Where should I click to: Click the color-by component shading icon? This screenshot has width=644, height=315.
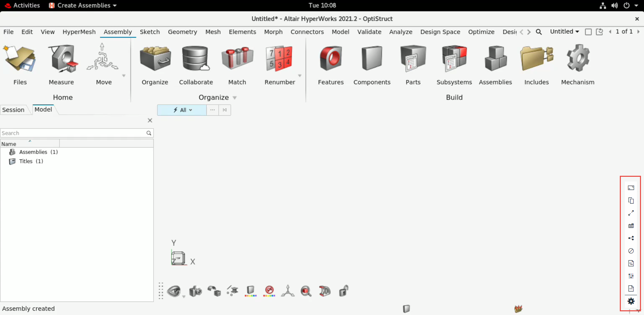point(251,291)
